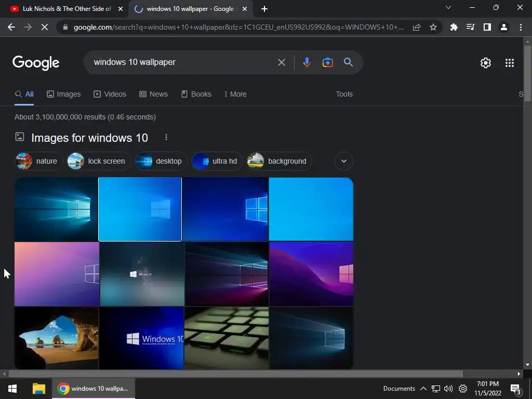Screen dimensions: 532x399
Task: Stop loading the page
Action: (45, 27)
